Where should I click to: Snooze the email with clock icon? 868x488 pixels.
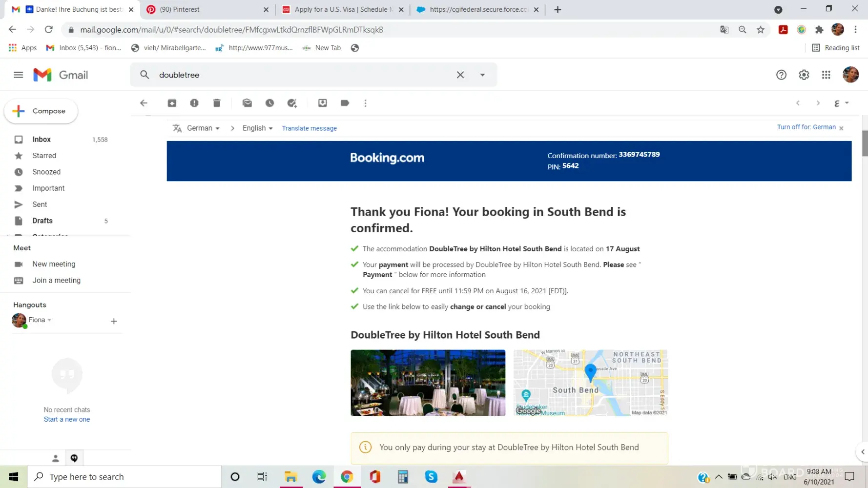pos(269,103)
